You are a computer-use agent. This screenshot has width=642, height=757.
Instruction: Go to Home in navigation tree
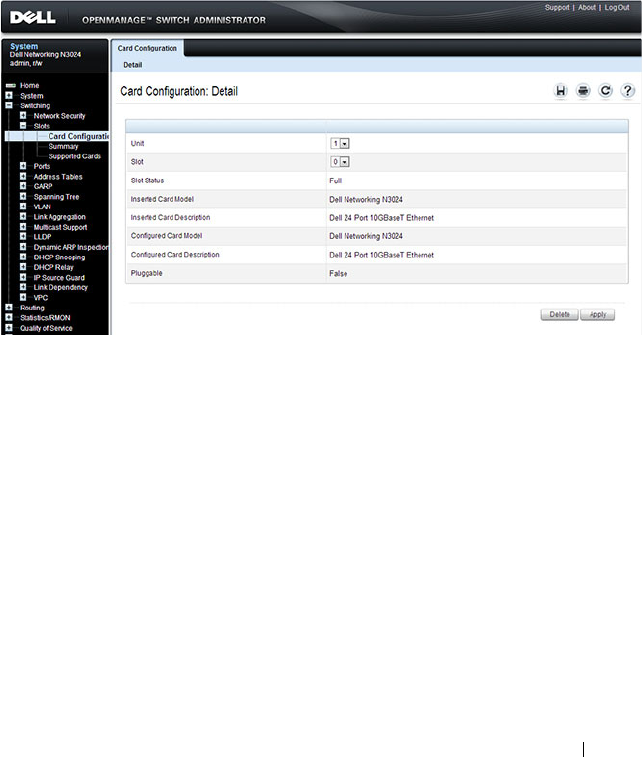[29, 85]
